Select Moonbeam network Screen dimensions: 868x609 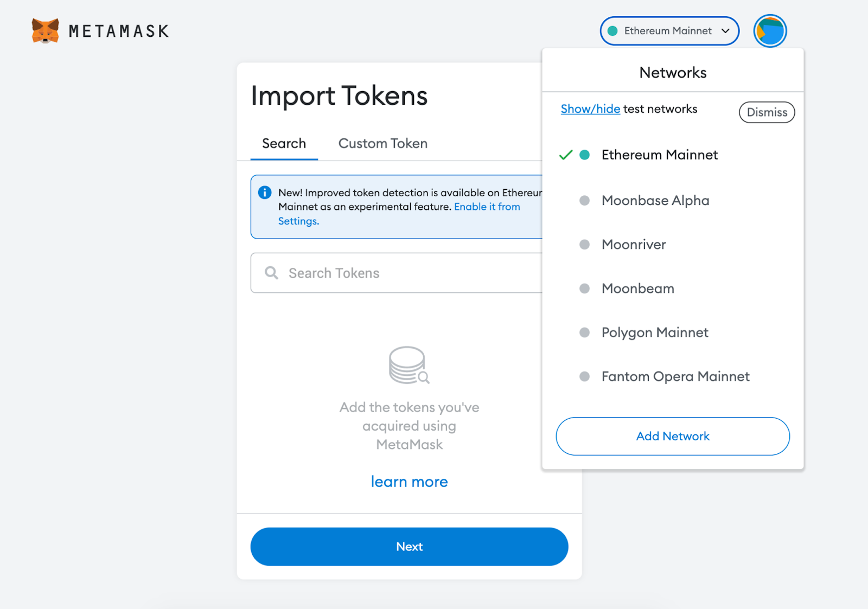(x=673, y=289)
